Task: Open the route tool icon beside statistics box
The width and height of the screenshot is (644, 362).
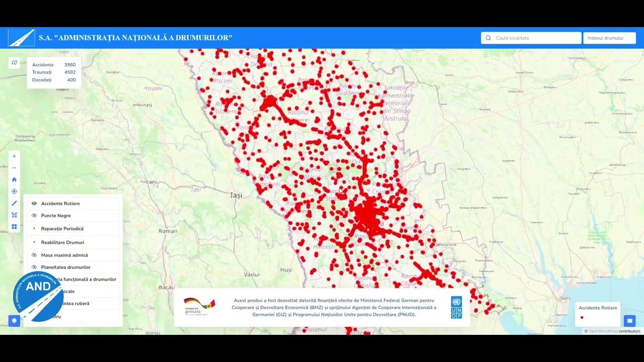Action: click(x=14, y=63)
